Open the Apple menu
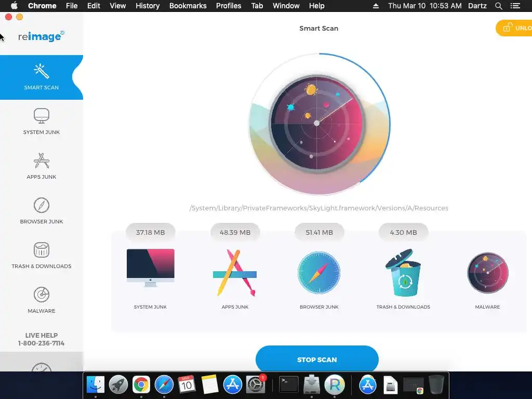This screenshot has width=532, height=399. (14, 6)
